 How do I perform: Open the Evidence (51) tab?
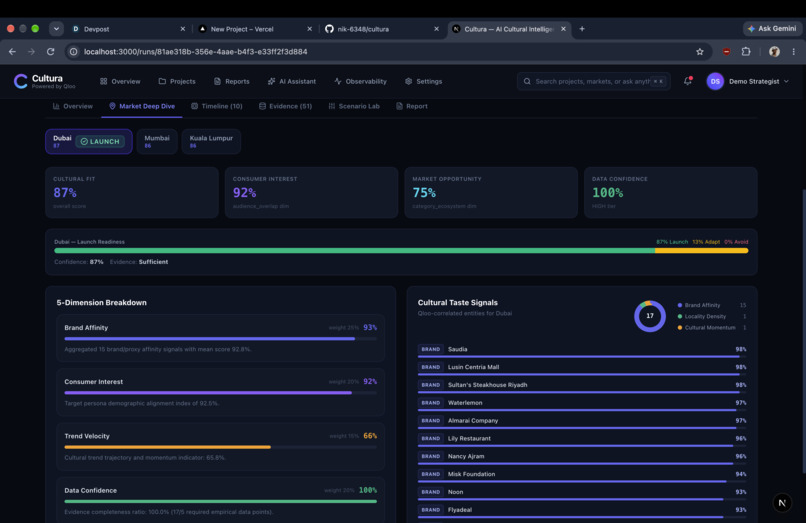click(285, 106)
